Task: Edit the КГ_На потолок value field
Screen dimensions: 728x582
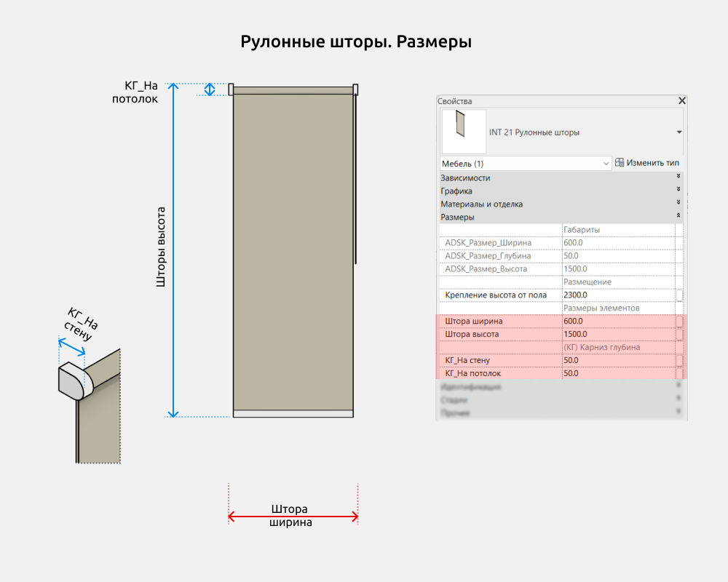Action: tap(618, 372)
